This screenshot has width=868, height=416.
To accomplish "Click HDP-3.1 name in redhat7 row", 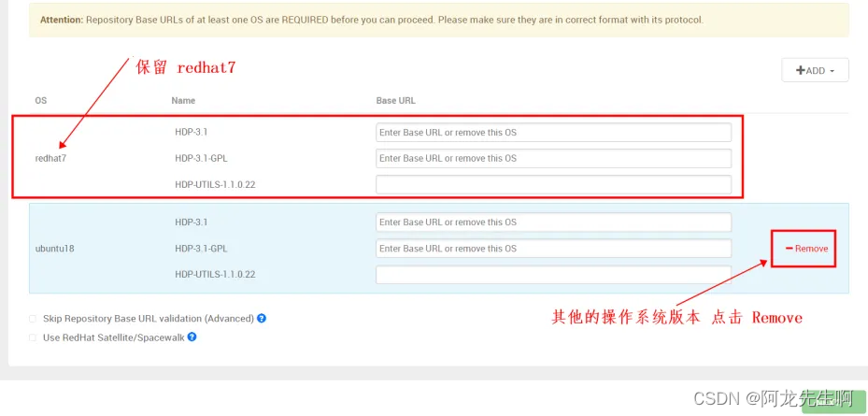I will [191, 133].
